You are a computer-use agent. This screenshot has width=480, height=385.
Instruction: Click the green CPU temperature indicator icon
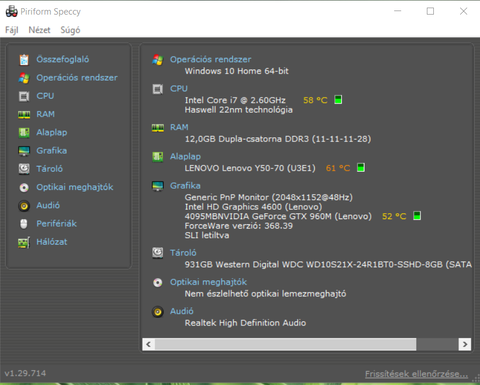[x=338, y=100]
